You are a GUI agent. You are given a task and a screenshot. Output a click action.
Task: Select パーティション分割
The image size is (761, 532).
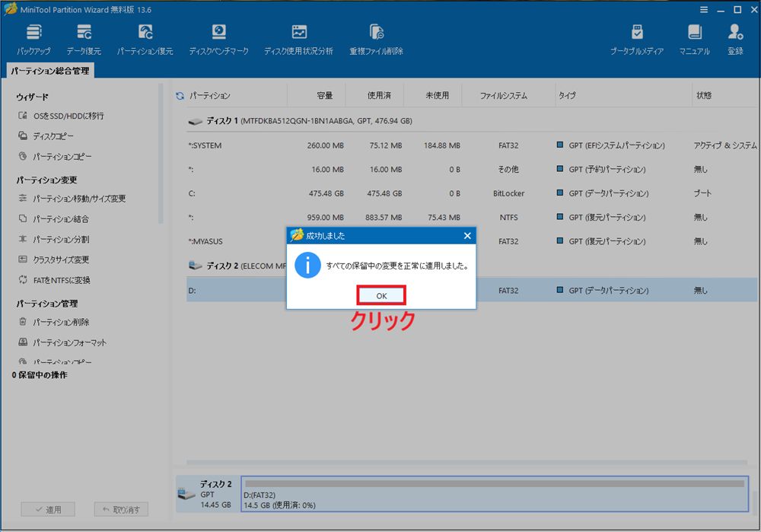(x=54, y=239)
